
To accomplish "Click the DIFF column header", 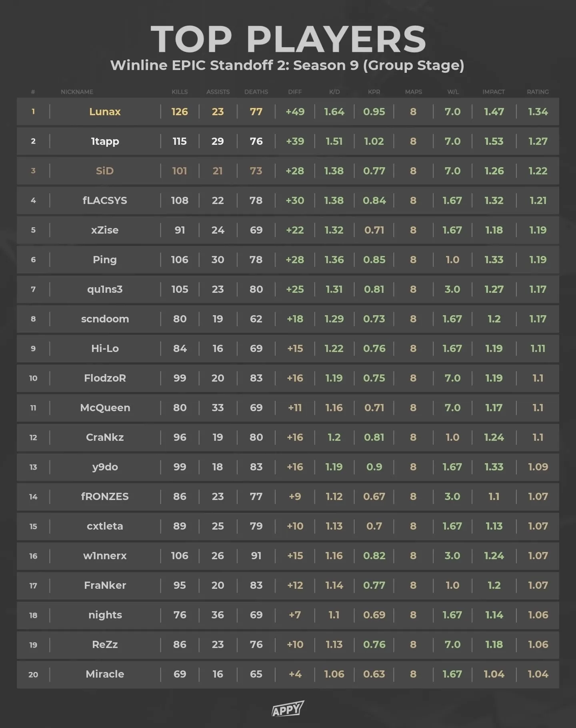I will click(295, 92).
